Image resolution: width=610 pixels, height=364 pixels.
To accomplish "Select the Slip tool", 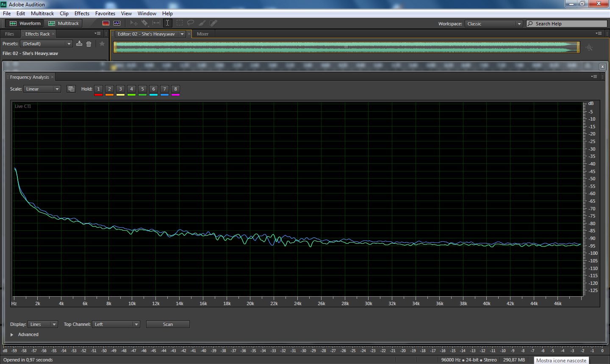I will pyautogui.click(x=156, y=23).
